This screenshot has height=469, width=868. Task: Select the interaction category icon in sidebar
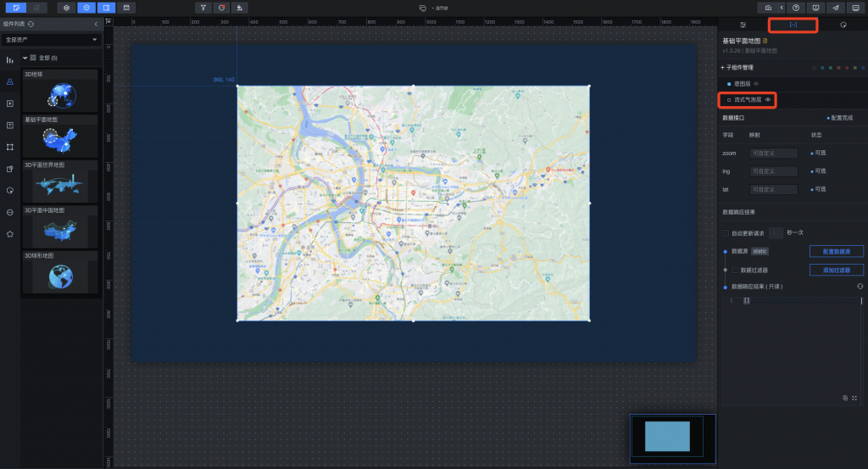click(10, 191)
